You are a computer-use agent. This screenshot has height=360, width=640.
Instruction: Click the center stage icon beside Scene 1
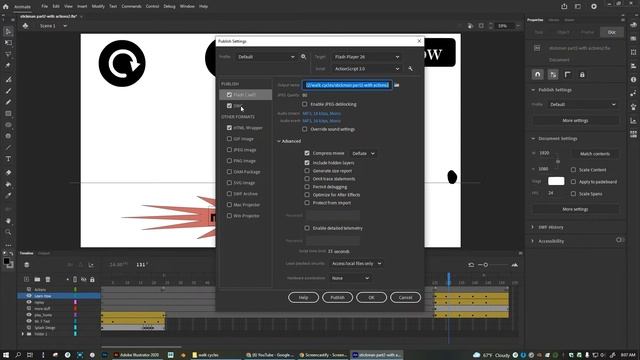coord(25,26)
